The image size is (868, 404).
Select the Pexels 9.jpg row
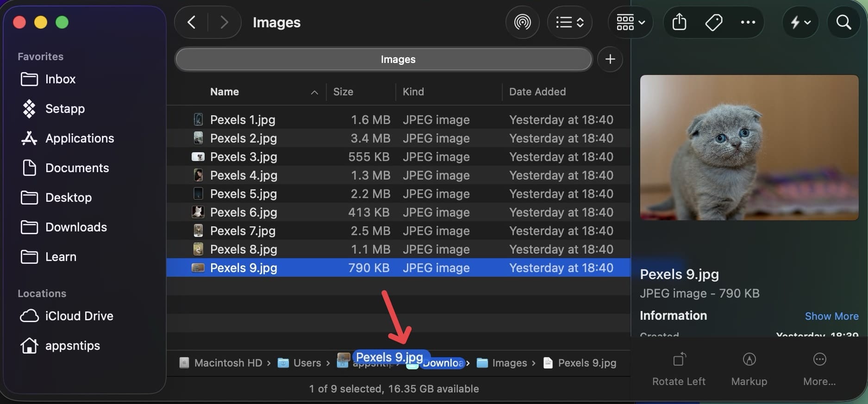tap(398, 267)
